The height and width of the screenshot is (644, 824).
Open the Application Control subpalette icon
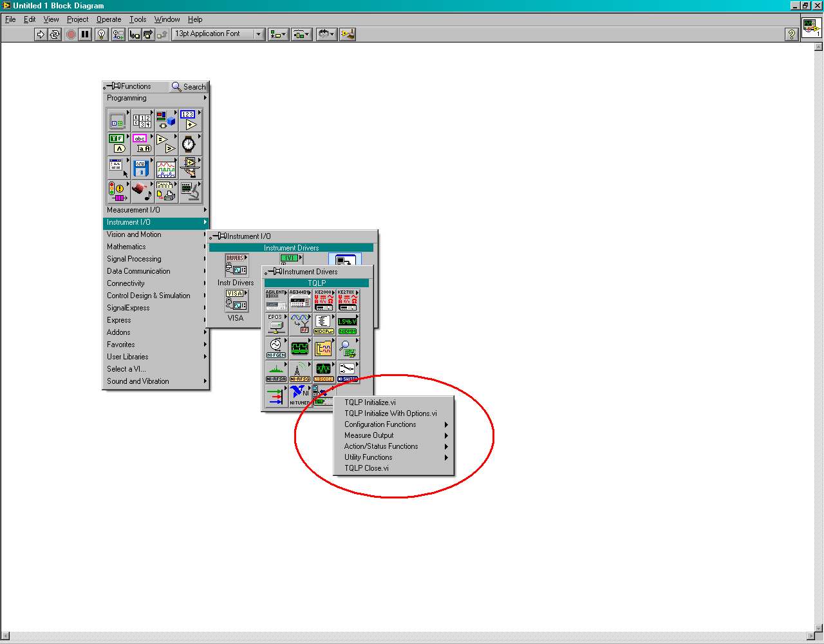coord(189,168)
